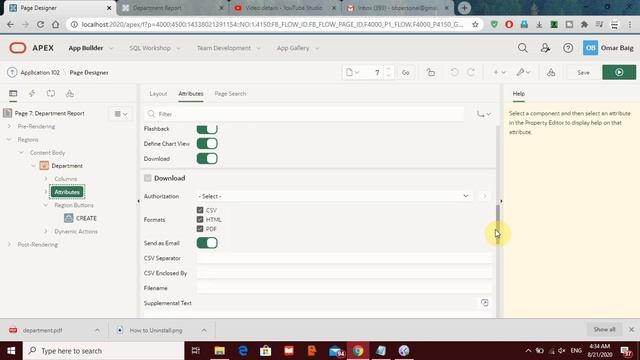The image size is (640, 360).
Task: Open the Authorization select list
Action: click(333, 196)
